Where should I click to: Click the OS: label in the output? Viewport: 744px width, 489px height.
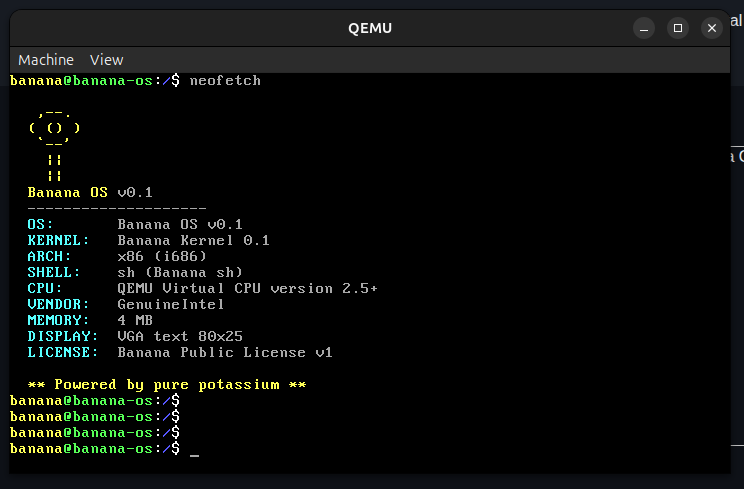coord(41,224)
